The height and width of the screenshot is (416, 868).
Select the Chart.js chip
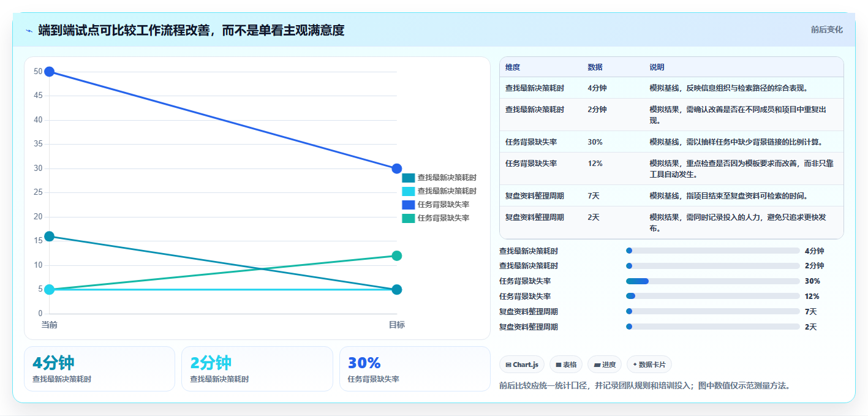[522, 365]
